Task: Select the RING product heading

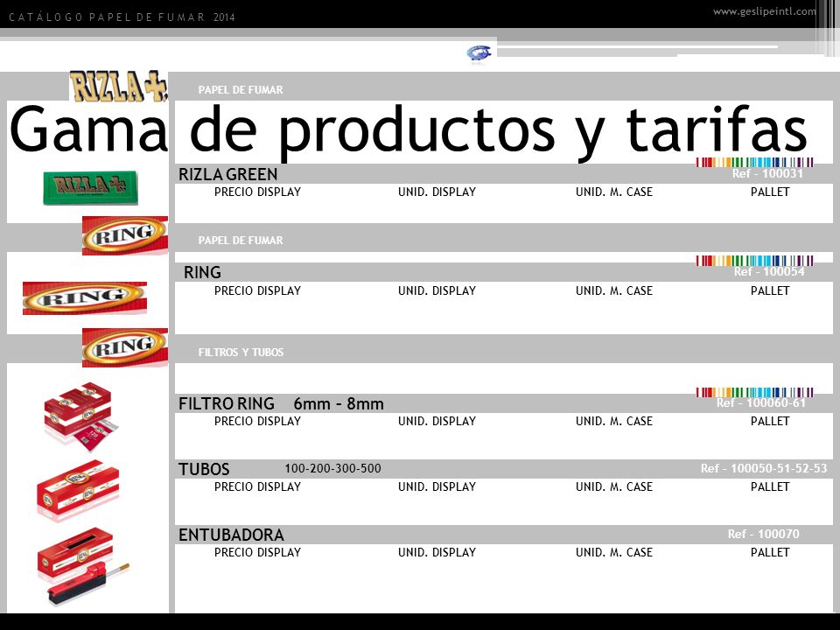Action: [x=202, y=273]
